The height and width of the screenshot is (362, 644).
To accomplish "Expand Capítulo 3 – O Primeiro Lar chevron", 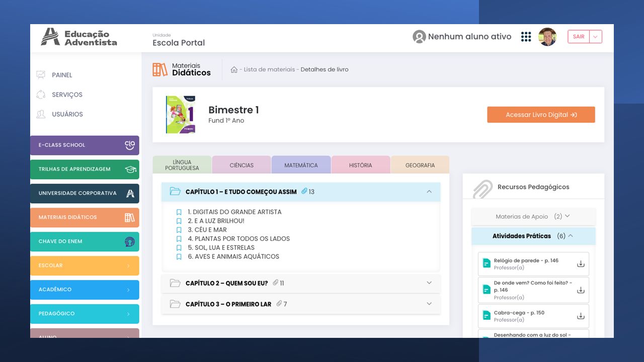I will [x=429, y=304].
